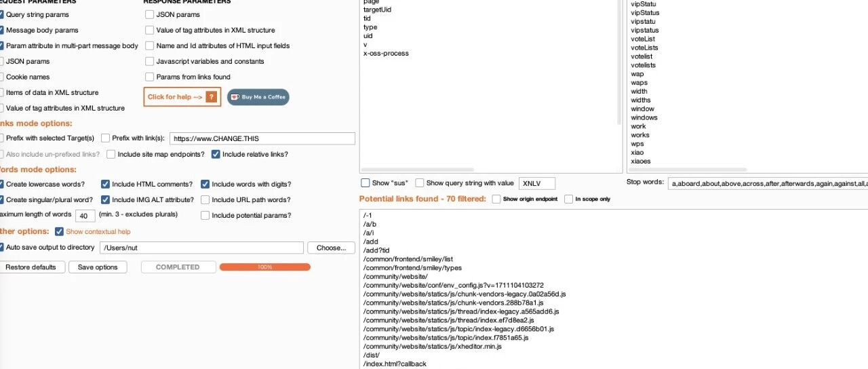Edit the XNLV query value field

(x=537, y=183)
